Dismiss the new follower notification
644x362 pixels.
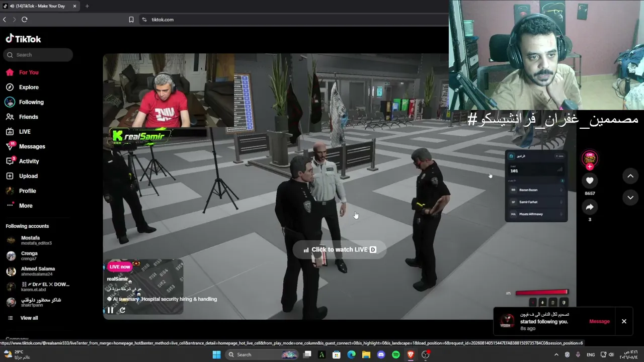click(x=624, y=321)
